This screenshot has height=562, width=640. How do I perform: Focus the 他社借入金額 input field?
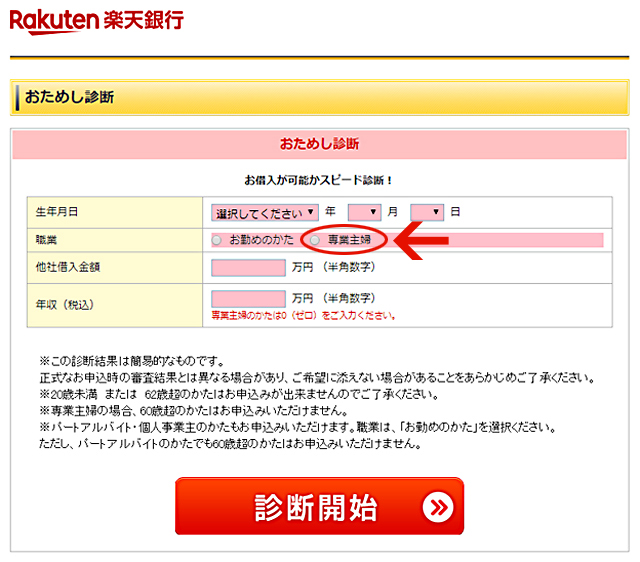(248, 268)
